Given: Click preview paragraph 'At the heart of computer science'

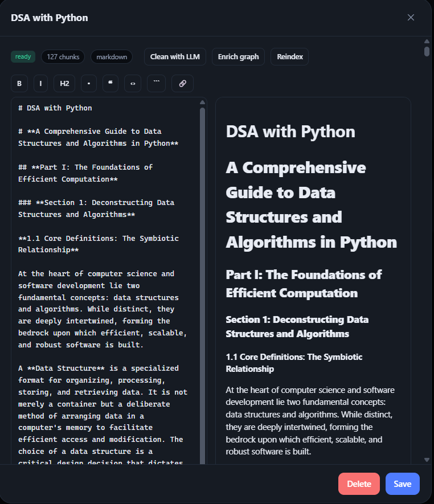Looking at the screenshot, I should tap(310, 421).
